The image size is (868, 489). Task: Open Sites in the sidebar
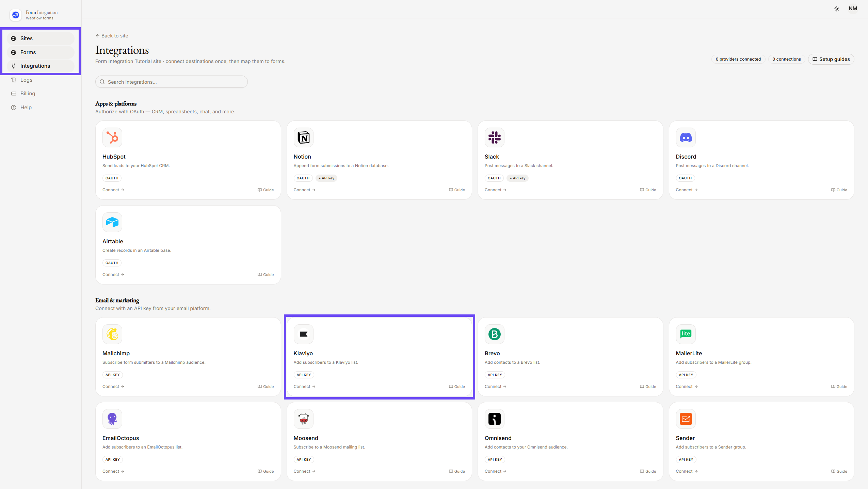click(41, 38)
